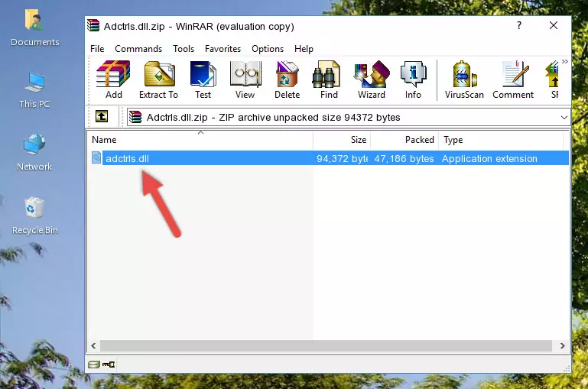Sort by the Type column header

[x=501, y=140]
